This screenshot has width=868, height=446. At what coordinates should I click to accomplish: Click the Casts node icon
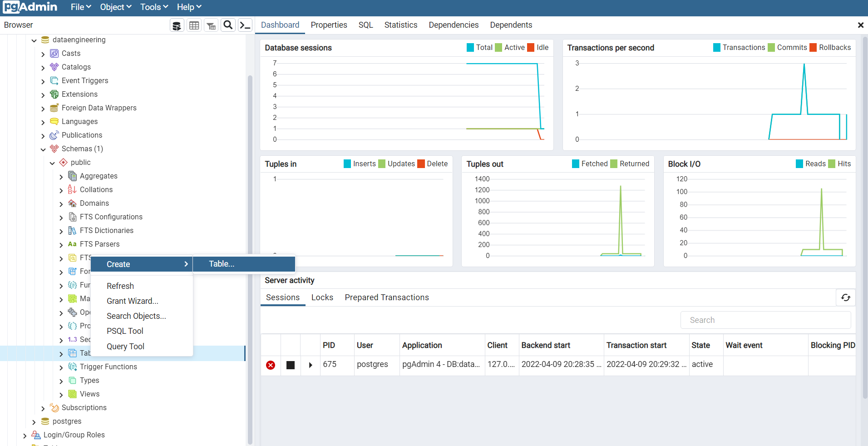[54, 54]
